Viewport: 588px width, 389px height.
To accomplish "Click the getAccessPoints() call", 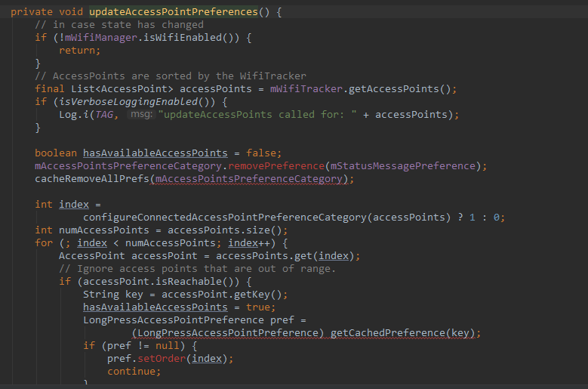I will [400, 89].
